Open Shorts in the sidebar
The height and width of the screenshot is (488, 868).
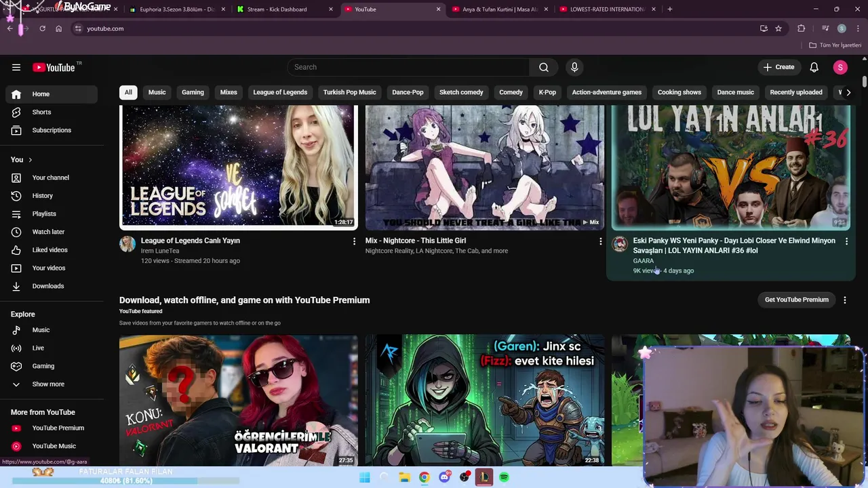click(53, 112)
